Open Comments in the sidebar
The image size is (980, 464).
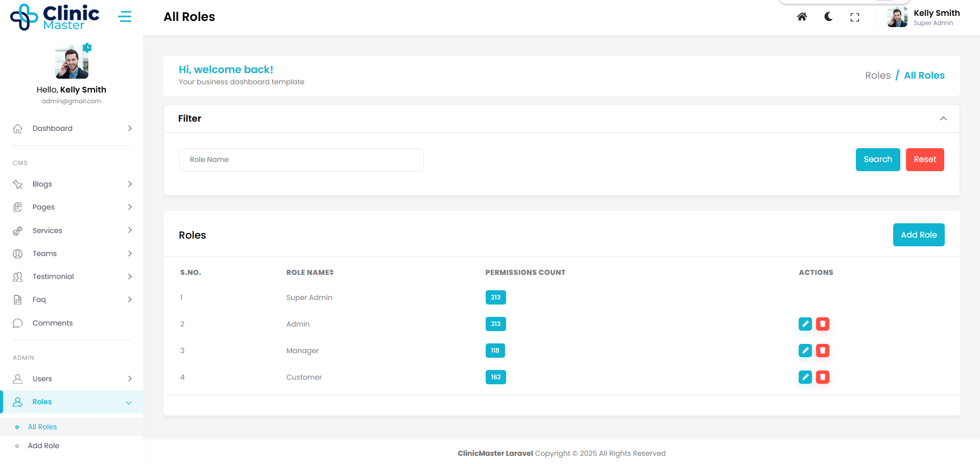click(53, 323)
